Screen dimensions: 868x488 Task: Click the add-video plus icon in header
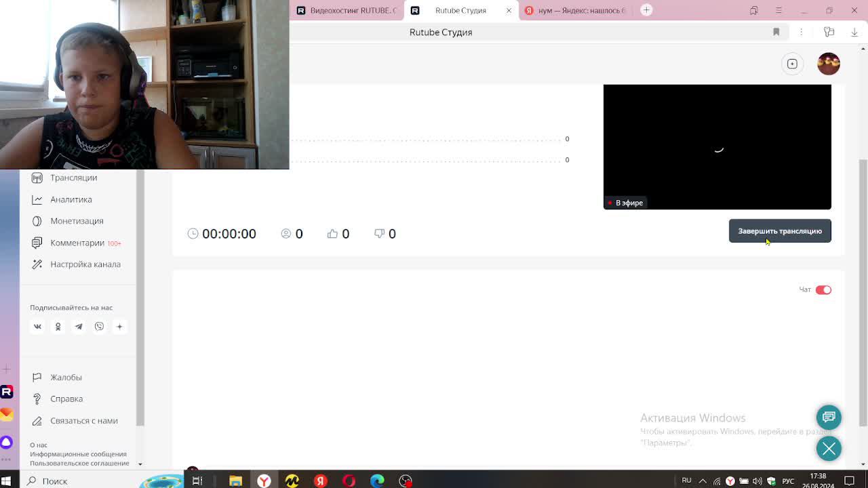pos(792,64)
